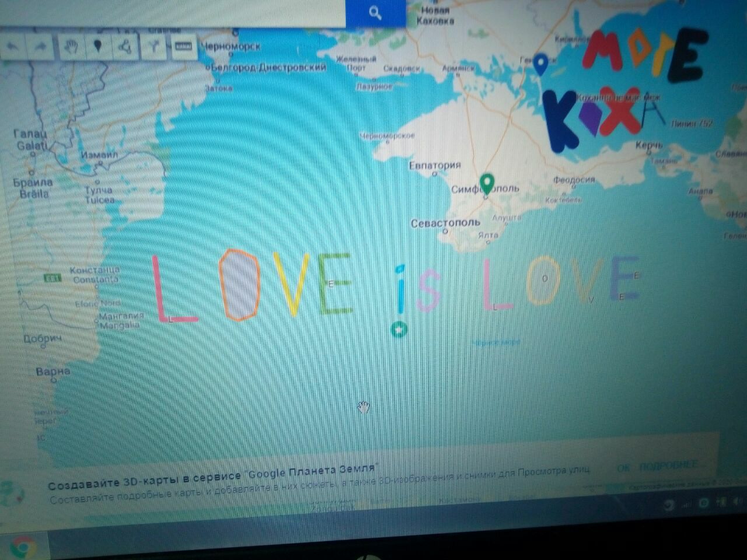Screen dimensions: 747x560
Task: Click the Добрич city label
Action: [x=43, y=338]
